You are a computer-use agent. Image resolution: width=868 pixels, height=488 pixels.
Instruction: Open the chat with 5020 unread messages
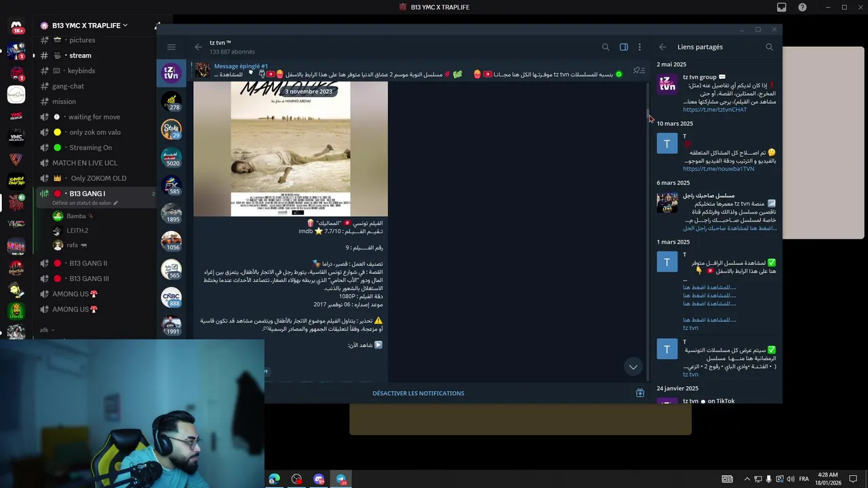(171, 158)
